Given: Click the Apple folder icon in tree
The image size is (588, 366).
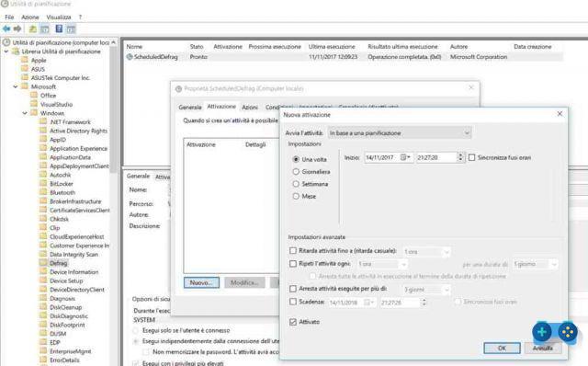Looking at the screenshot, I should [x=25, y=60].
